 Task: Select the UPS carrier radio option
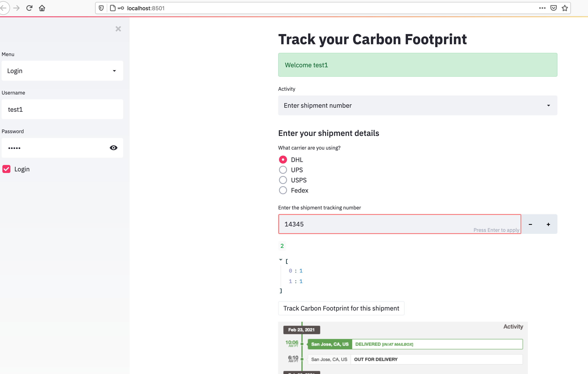283,170
